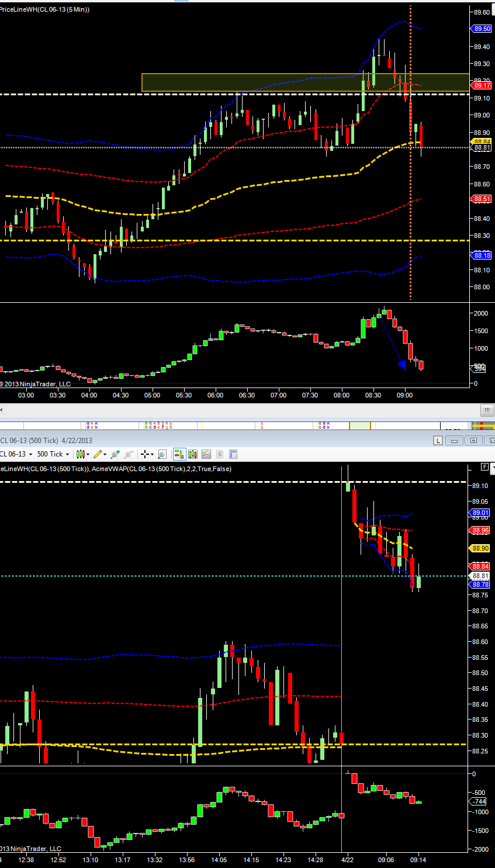This screenshot has width=495, height=868.
Task: Click the 14:05 time label on the 500 Tick chart
Action: coord(219,859)
